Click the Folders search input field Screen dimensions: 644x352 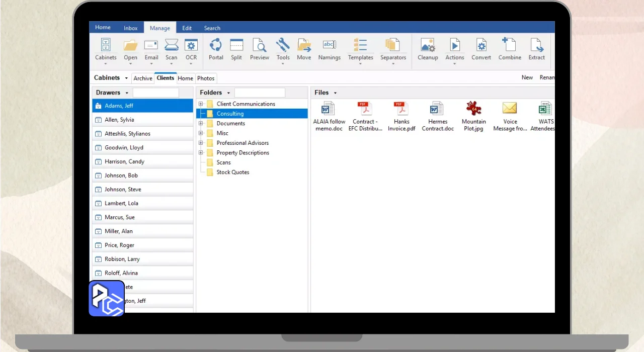260,93
